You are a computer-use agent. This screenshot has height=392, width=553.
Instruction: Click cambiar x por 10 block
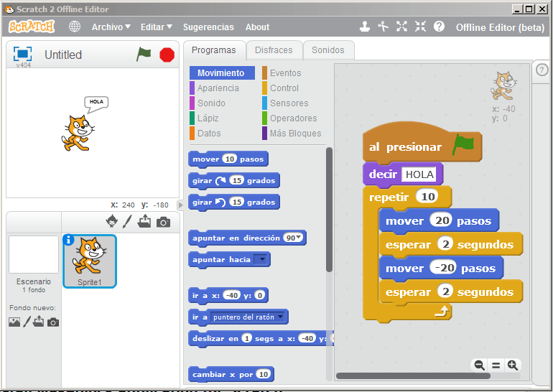pos(231,374)
